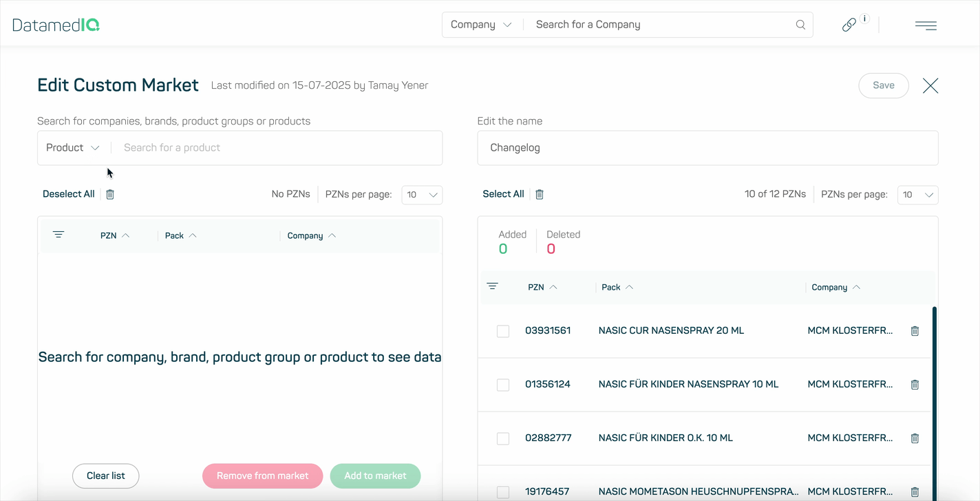Switch to the Deleted tab
This screenshot has width=980, height=501.
563,241
